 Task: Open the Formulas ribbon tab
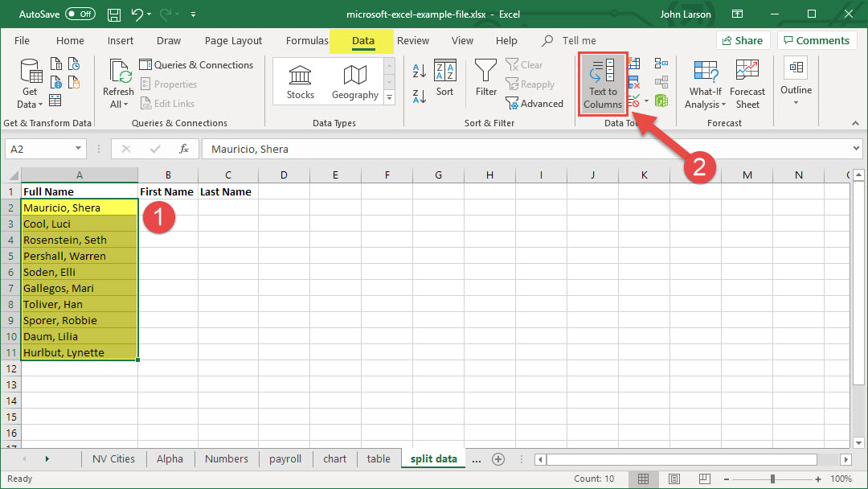coord(307,41)
